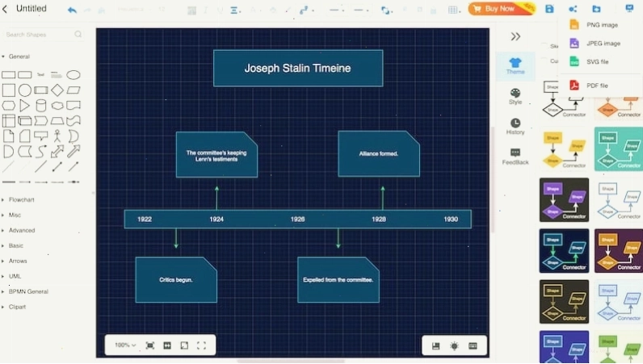Viewport: 643px width, 364px height.
Task: Click the save disk icon
Action: point(549,9)
